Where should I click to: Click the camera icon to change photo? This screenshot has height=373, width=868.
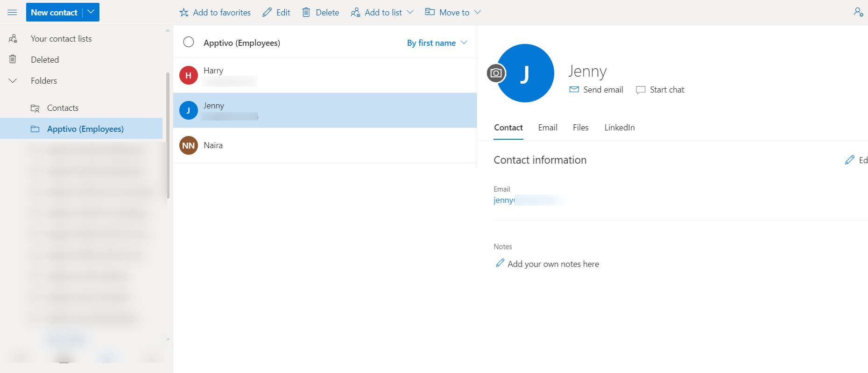point(496,73)
